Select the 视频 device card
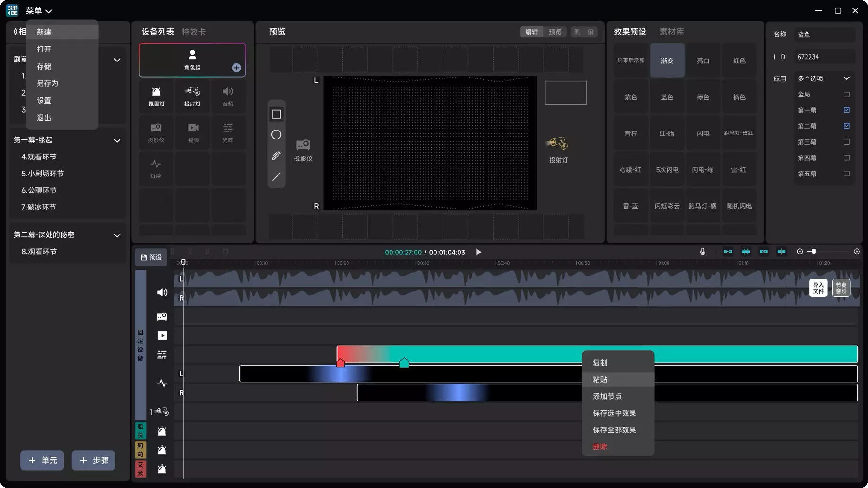This screenshot has width=868, height=488. click(x=192, y=132)
